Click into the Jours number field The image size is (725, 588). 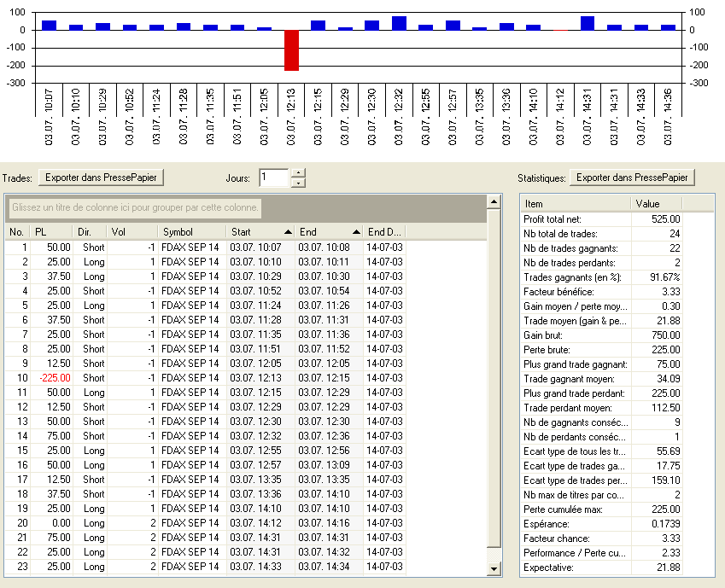[274, 178]
